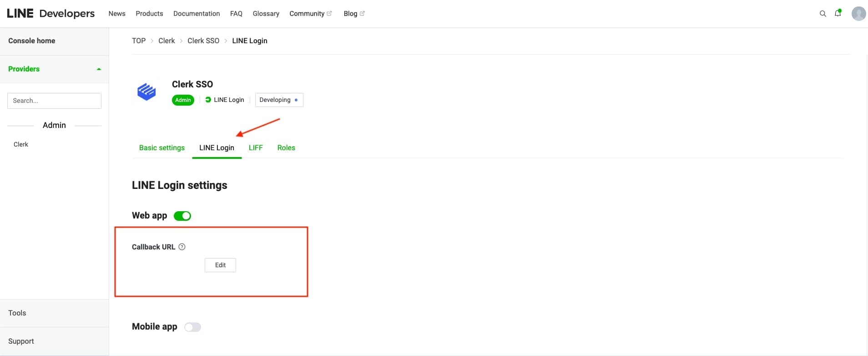This screenshot has height=356, width=868.
Task: Switch to Basic settings tab
Action: pos(162,147)
